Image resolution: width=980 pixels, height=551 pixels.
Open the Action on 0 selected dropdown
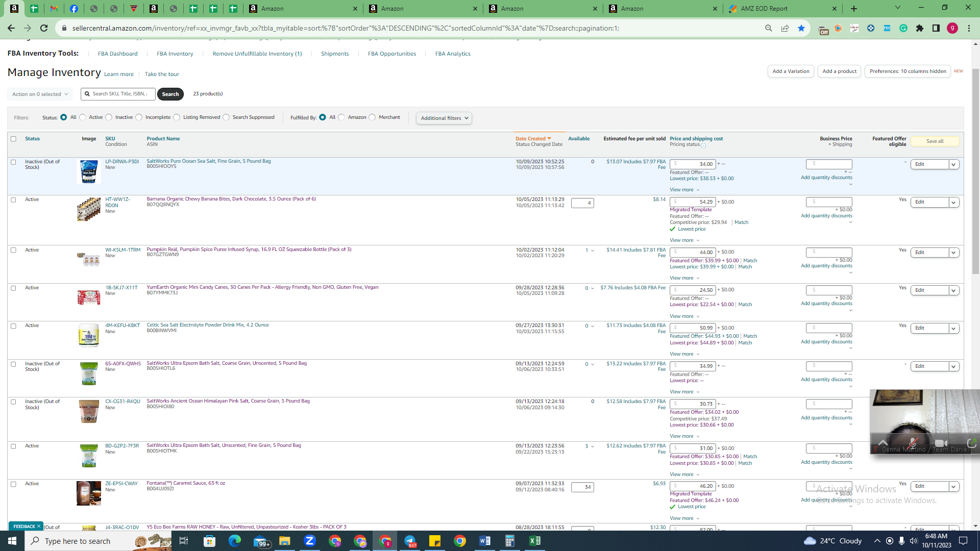[x=40, y=94]
